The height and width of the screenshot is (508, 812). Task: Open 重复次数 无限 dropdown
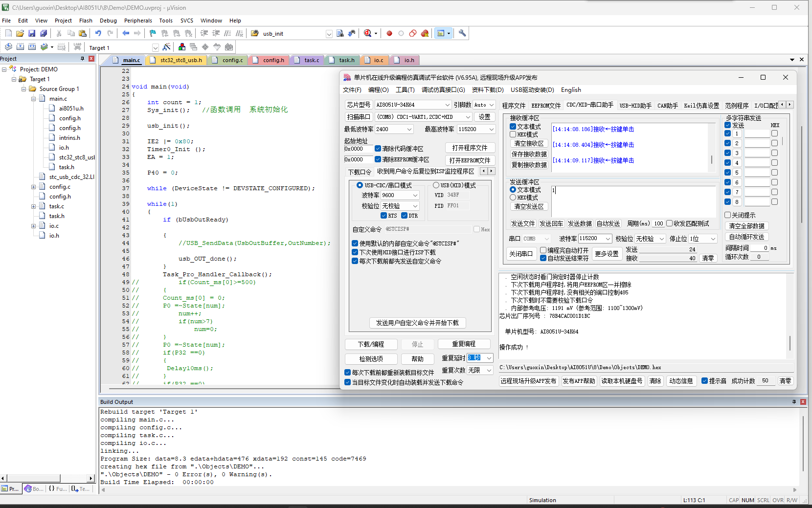tap(489, 371)
